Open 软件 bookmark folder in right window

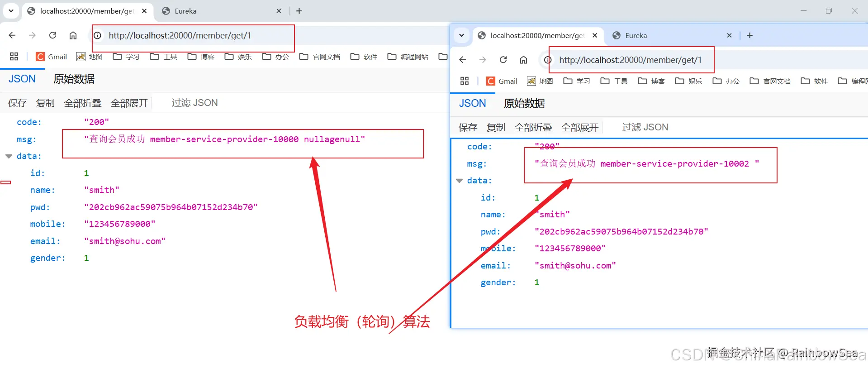[x=815, y=81]
